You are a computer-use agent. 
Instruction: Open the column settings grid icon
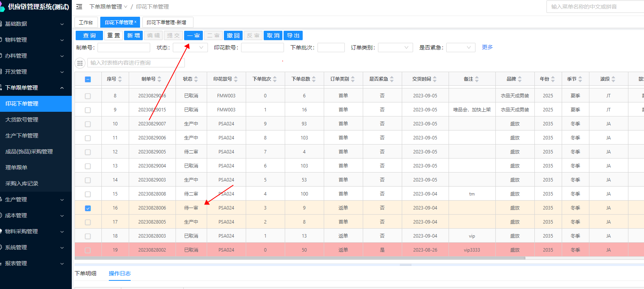[80, 63]
